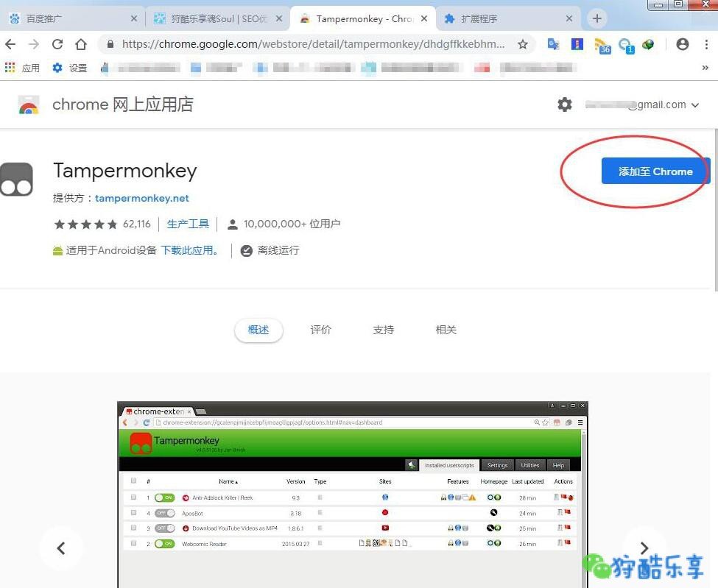The width and height of the screenshot is (718, 588).
Task: Open a new browser tab
Action: [596, 18]
